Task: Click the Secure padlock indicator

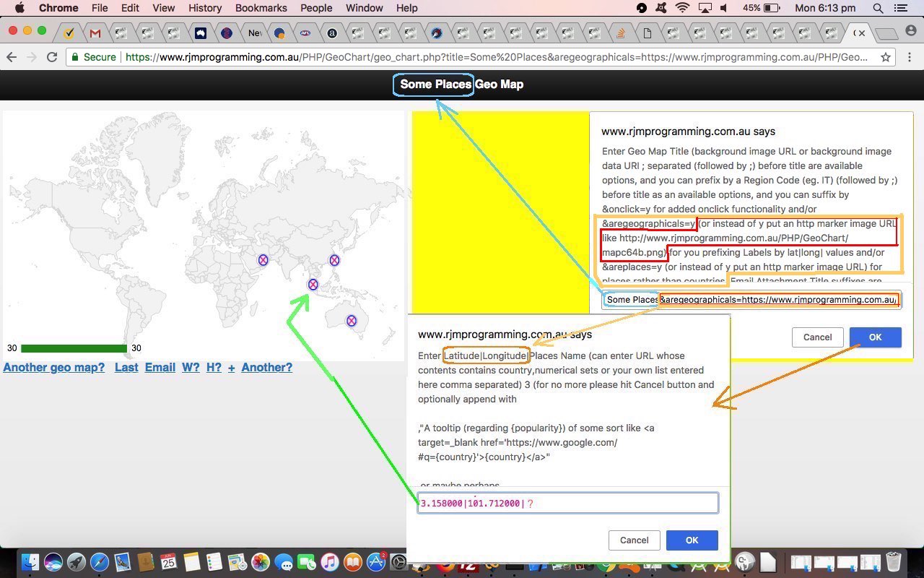Action: (x=94, y=57)
